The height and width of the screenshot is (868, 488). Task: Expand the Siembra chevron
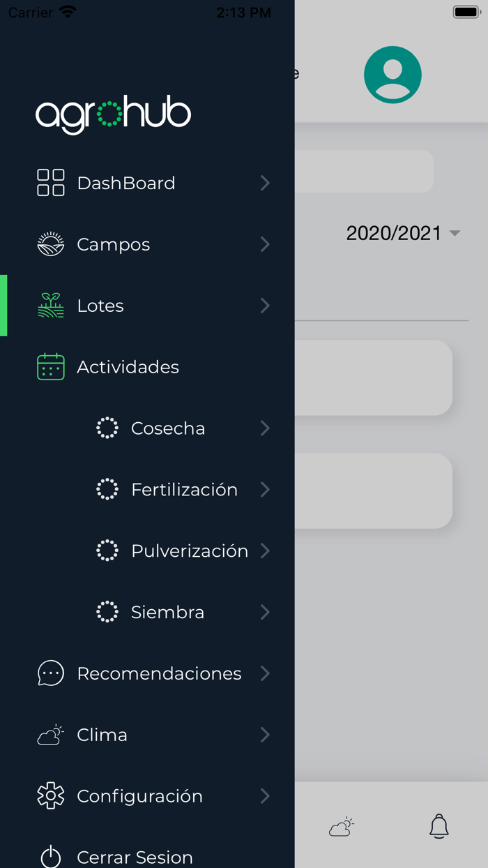pyautogui.click(x=266, y=612)
